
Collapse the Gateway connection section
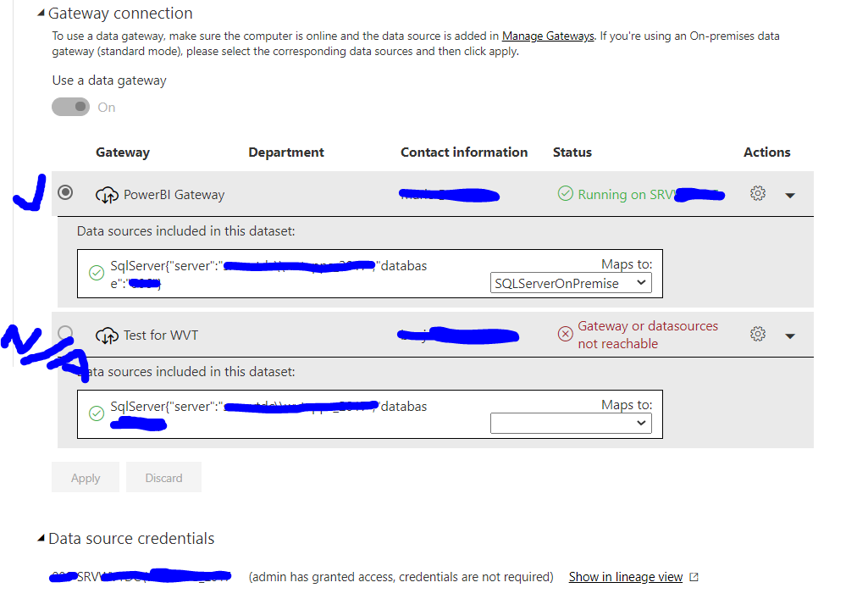41,14
